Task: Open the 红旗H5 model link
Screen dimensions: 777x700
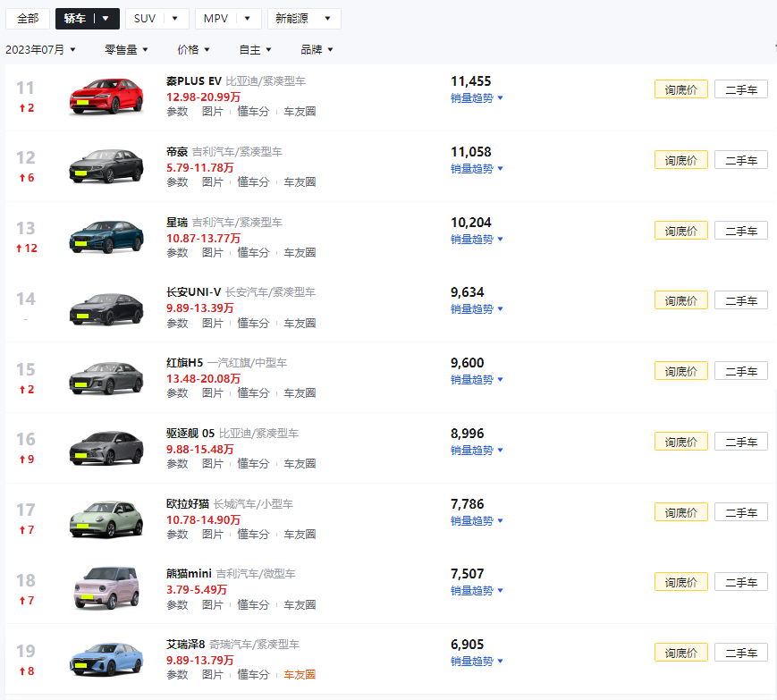Action: pos(184,363)
